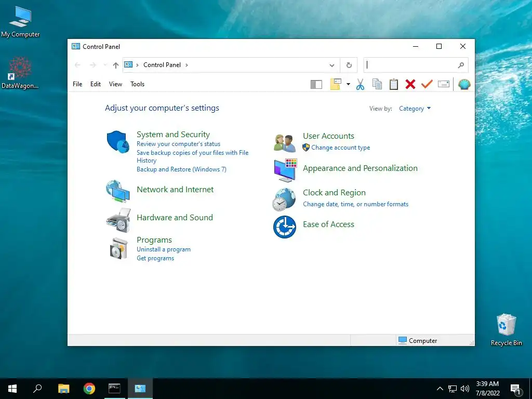Open Save backup copies with File History

coord(192,156)
